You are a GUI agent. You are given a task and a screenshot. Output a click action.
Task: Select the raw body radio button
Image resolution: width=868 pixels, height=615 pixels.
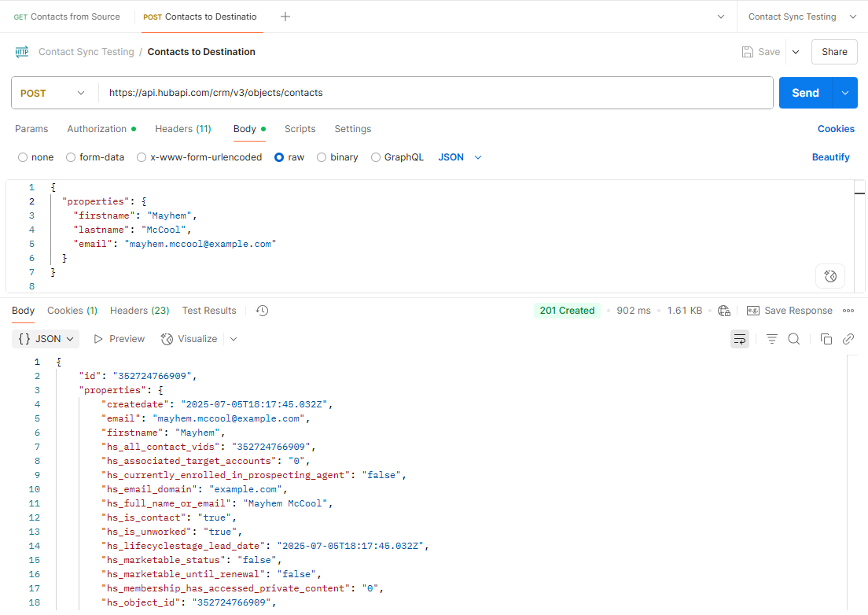[x=280, y=157]
